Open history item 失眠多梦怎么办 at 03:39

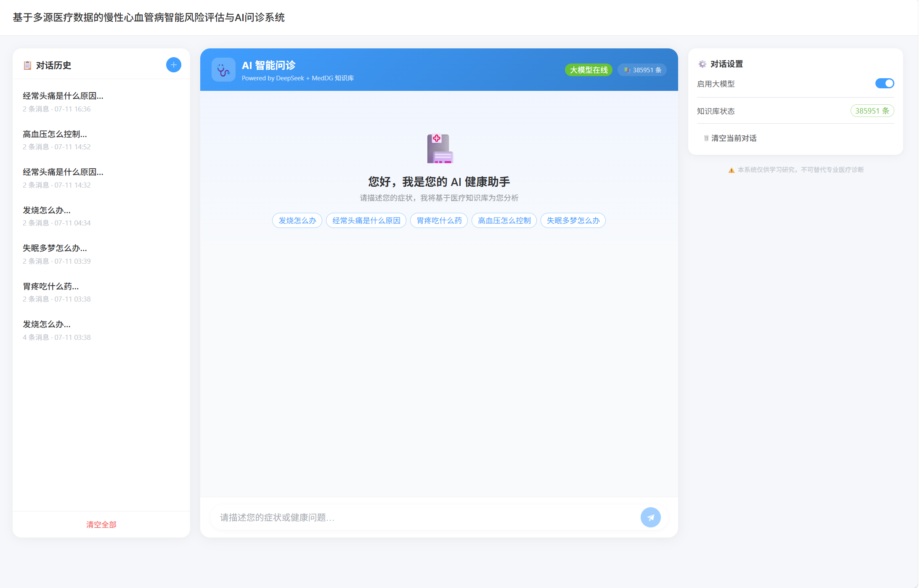[x=101, y=254]
